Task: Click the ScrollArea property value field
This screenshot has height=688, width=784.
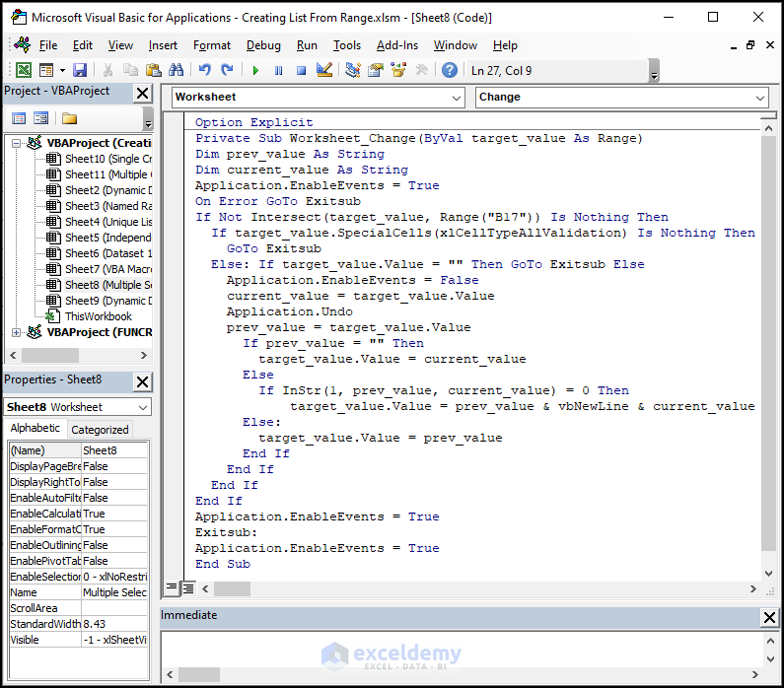Action: click(x=114, y=608)
